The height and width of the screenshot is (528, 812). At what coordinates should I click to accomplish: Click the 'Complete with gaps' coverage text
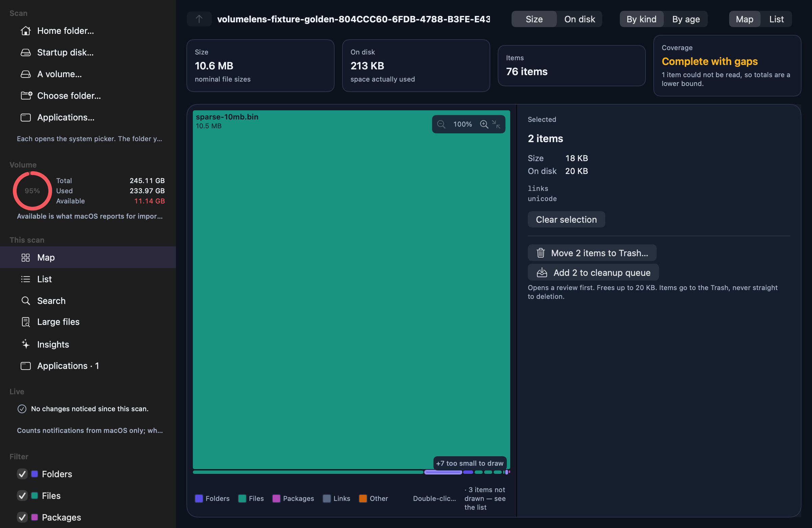click(709, 62)
